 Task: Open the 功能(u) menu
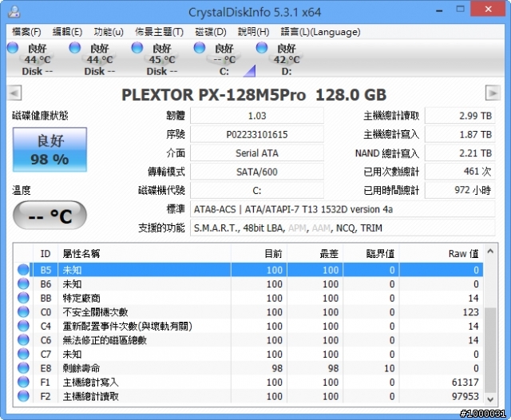109,32
